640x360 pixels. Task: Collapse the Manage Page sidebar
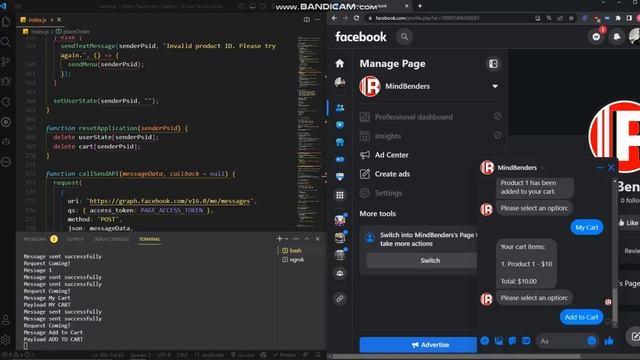493,64
